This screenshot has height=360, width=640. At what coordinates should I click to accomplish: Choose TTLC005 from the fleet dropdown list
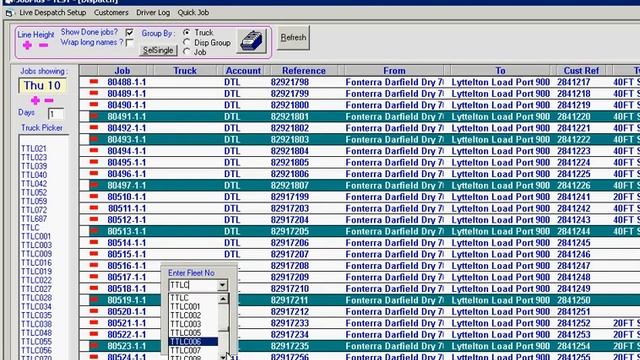[185, 333]
